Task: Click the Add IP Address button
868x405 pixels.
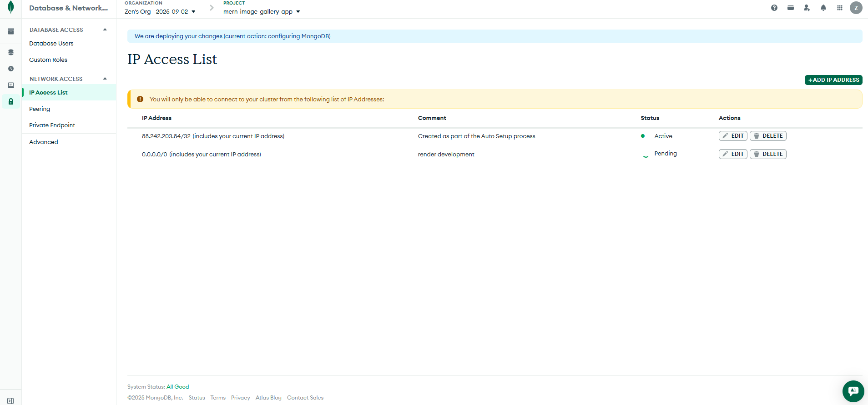Action: point(833,80)
